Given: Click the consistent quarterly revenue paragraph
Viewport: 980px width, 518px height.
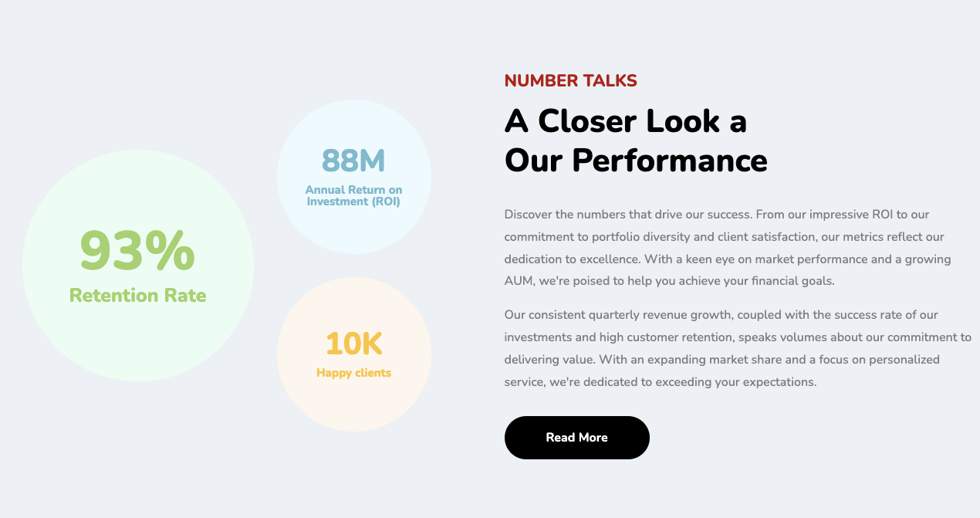Looking at the screenshot, I should pyautogui.click(x=738, y=348).
